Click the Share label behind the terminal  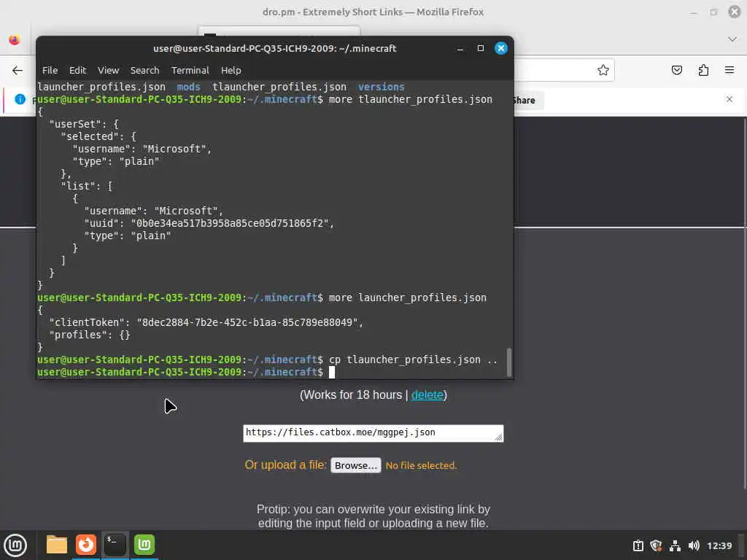[525, 101]
